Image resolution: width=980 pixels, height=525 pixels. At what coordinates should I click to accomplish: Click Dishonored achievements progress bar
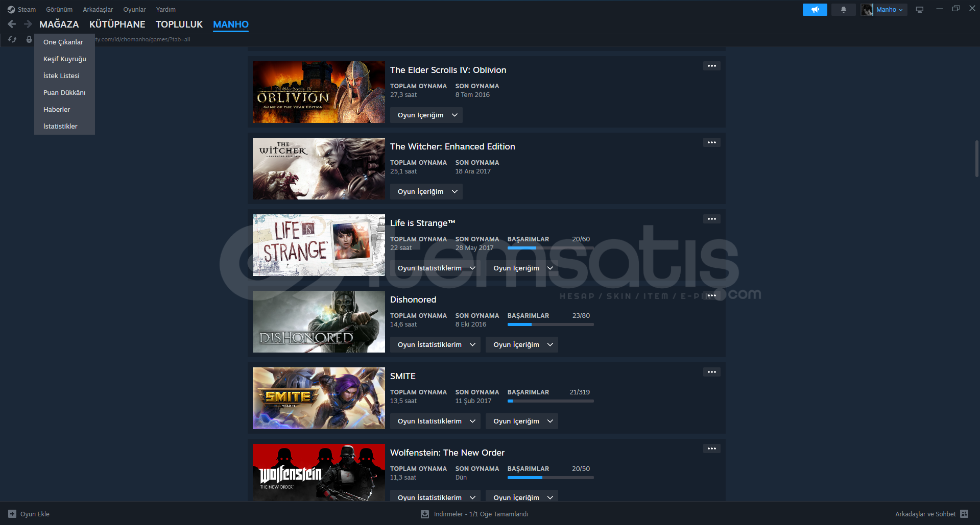pyautogui.click(x=551, y=324)
